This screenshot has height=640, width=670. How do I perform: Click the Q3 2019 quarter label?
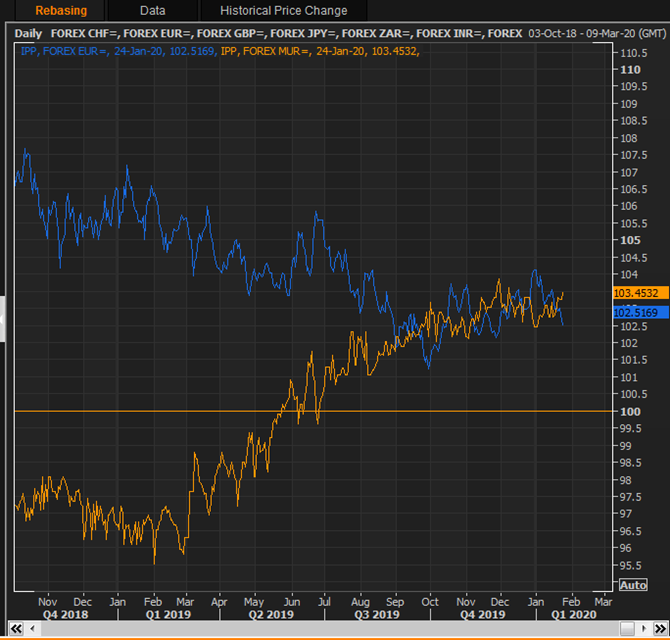tap(377, 614)
